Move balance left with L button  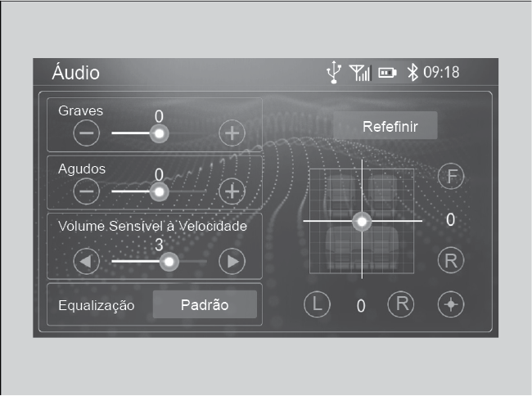pyautogui.click(x=317, y=304)
